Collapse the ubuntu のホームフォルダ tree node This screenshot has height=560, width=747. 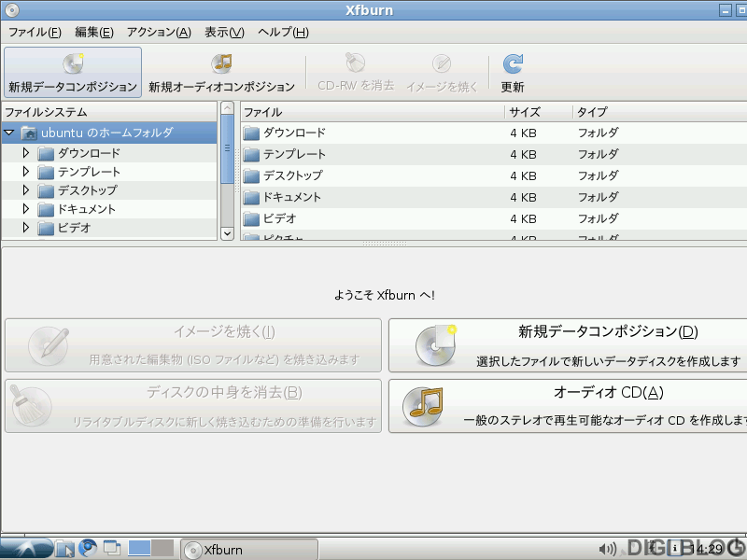click(x=9, y=133)
